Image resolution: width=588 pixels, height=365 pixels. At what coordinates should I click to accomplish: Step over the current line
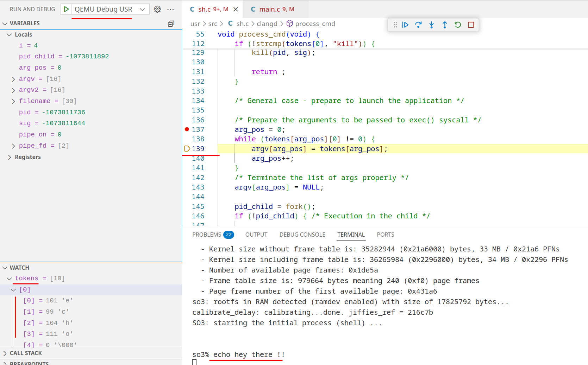coord(418,25)
